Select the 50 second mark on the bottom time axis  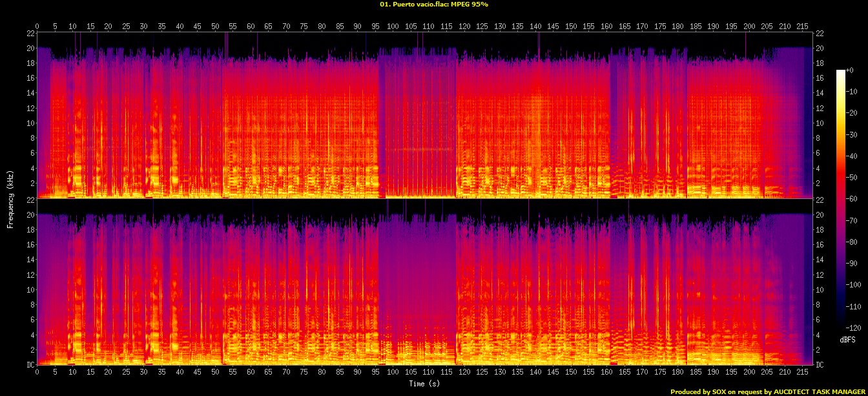[215, 372]
